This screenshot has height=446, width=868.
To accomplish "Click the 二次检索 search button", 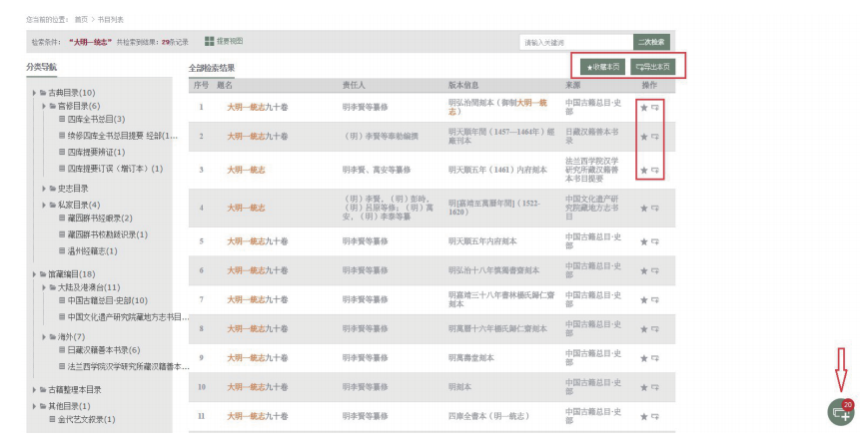I will 648,42.
